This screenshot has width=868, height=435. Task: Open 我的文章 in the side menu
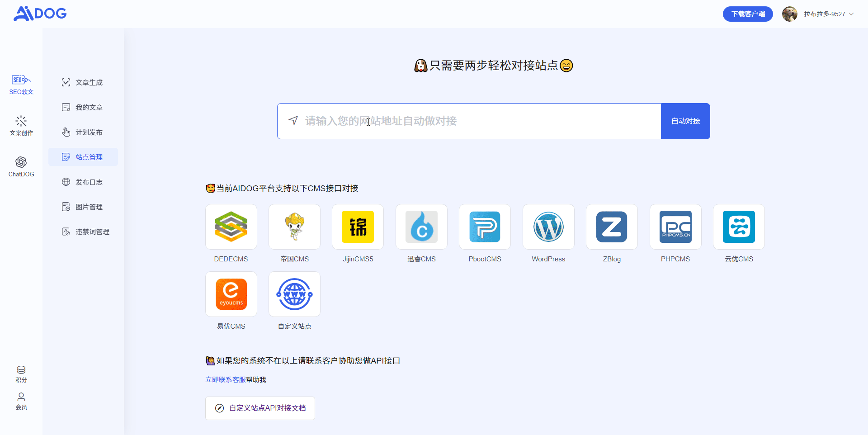[x=83, y=107]
